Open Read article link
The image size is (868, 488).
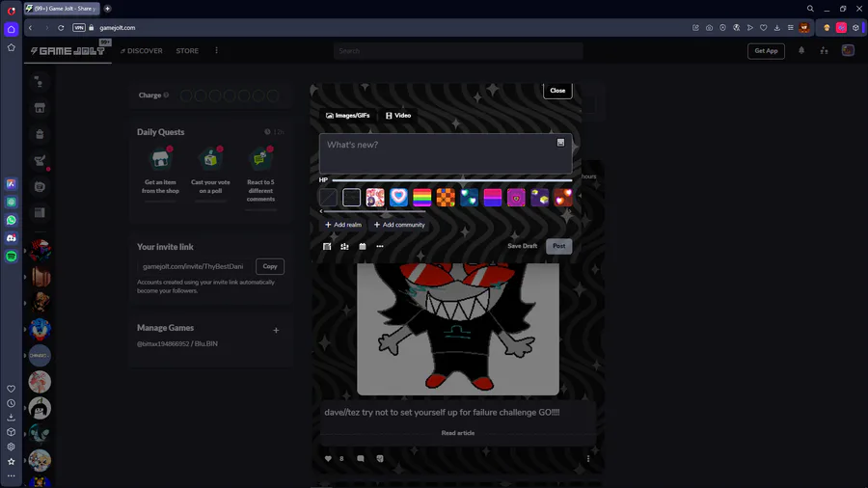click(x=458, y=433)
